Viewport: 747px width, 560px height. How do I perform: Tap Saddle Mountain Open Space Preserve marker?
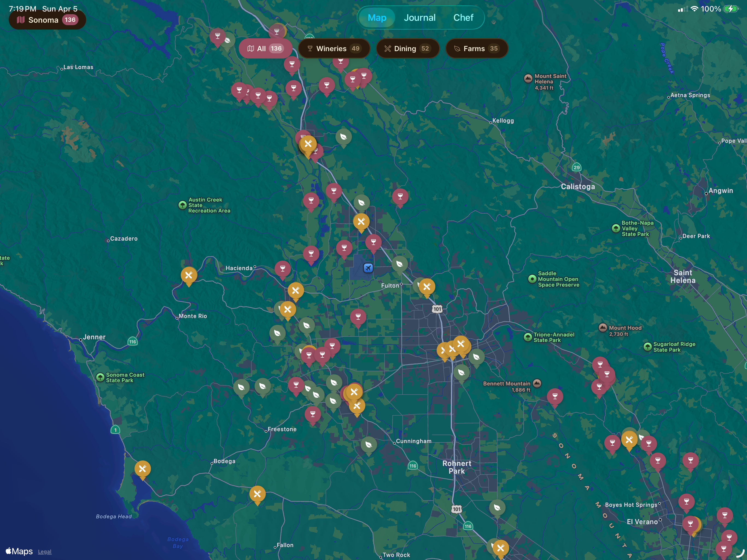tap(532, 279)
